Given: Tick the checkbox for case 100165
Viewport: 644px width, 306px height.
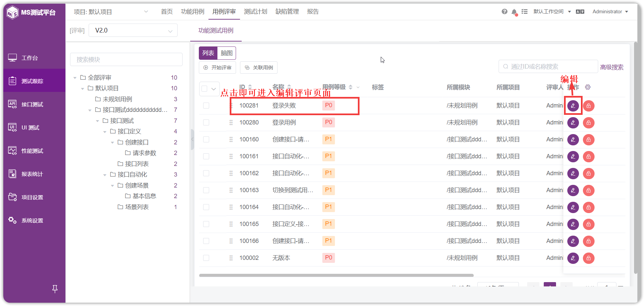Looking at the screenshot, I should 206,224.
